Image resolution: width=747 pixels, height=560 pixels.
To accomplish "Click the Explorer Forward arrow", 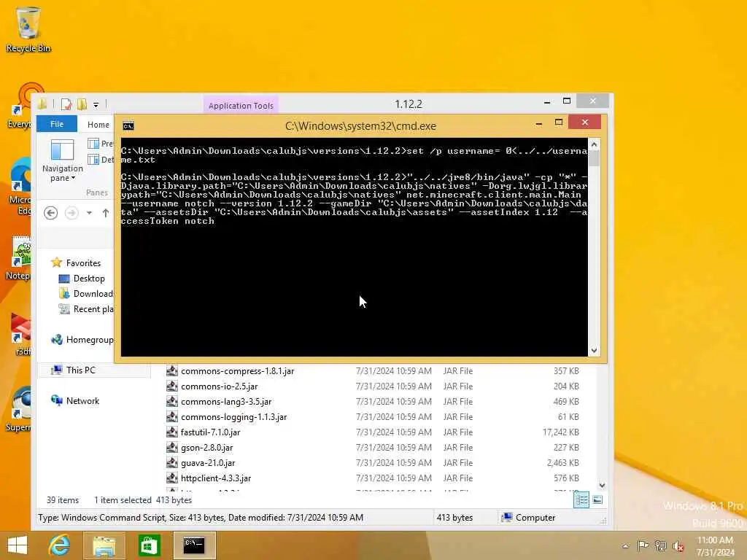I will (71, 212).
